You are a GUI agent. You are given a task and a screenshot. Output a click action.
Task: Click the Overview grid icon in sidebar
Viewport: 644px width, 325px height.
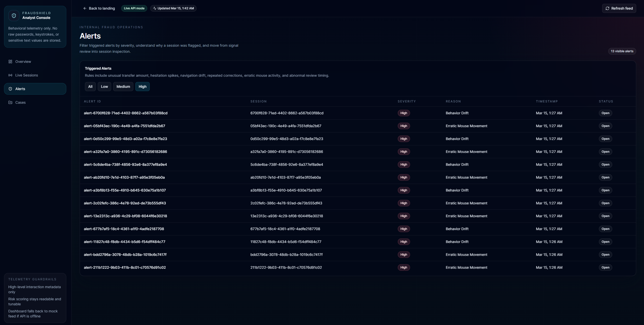point(10,62)
